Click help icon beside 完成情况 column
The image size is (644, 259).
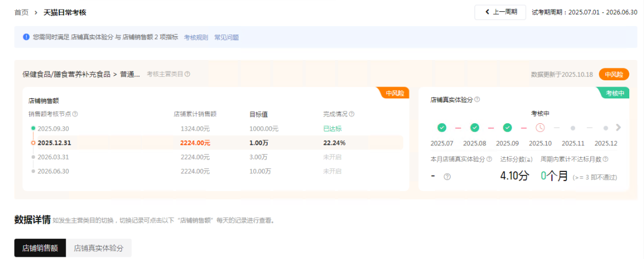point(352,114)
